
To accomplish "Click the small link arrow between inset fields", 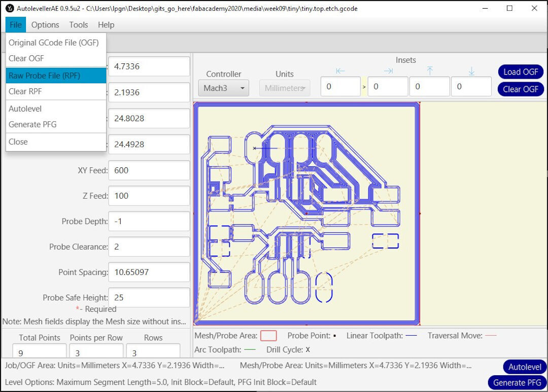I will pos(364,87).
